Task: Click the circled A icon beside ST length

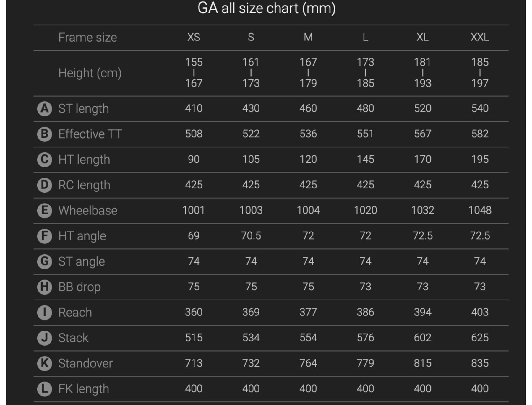Action: pos(45,109)
